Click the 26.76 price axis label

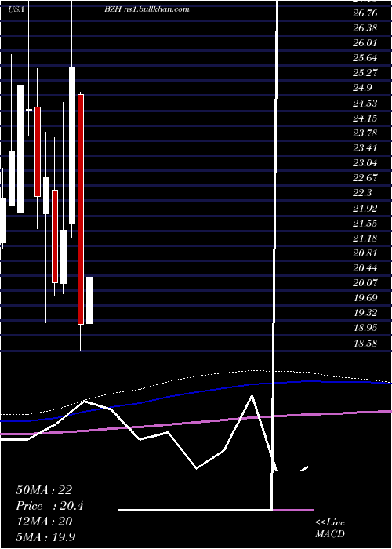pos(365,13)
